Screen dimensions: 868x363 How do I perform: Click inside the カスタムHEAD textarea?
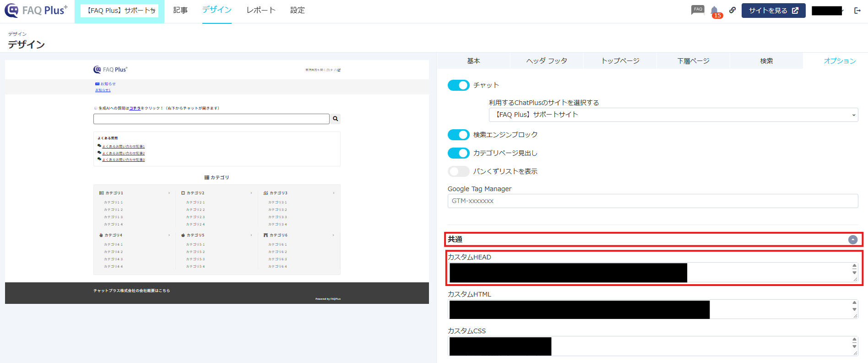pyautogui.click(x=653, y=272)
